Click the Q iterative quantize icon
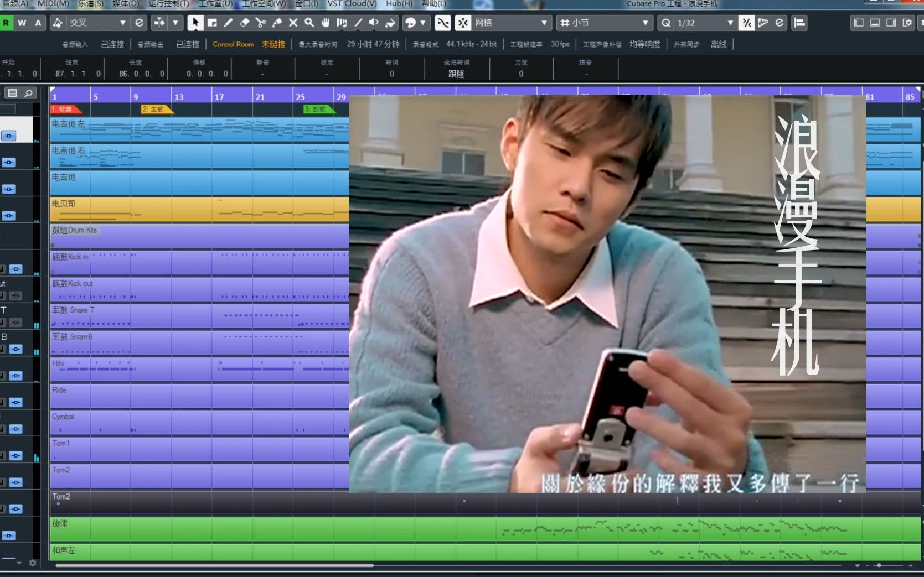This screenshot has width=924, height=577. click(x=665, y=23)
